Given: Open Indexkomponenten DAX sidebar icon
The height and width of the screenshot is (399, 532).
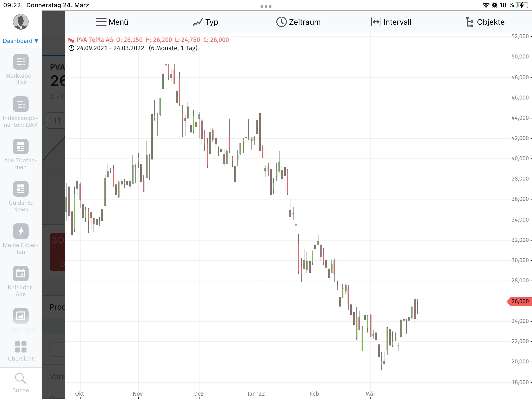Looking at the screenshot, I should pyautogui.click(x=21, y=104).
